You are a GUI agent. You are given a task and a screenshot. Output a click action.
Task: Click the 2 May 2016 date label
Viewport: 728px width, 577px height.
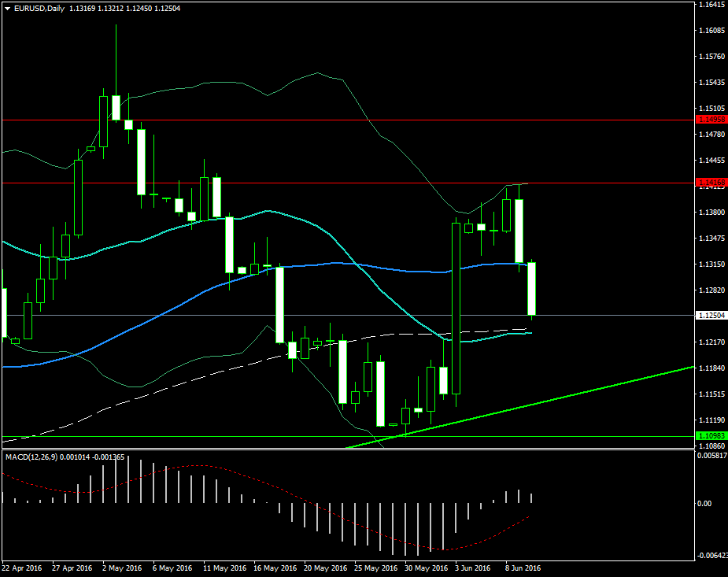(122, 568)
